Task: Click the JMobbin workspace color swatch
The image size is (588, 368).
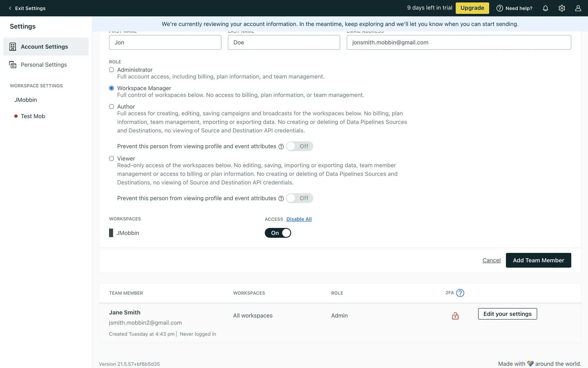Action: click(x=111, y=233)
